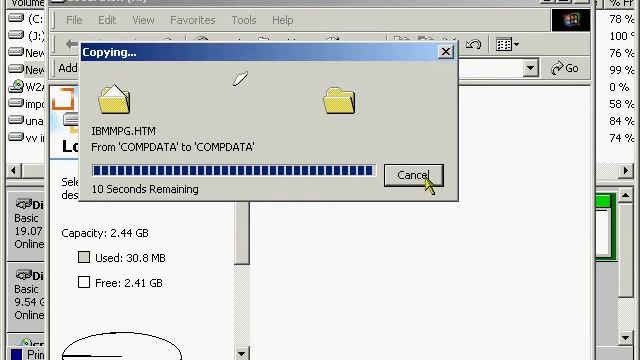Select the (C:) drive icon

[16, 18]
